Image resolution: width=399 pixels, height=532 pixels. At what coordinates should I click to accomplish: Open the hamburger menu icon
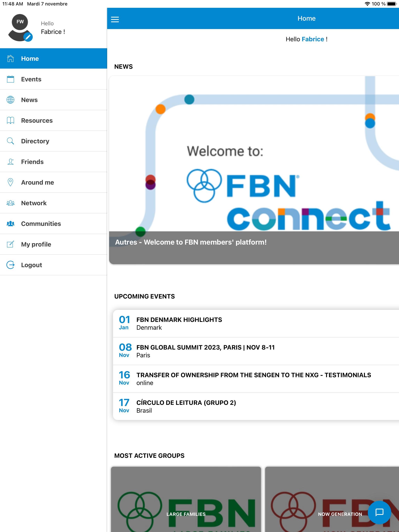click(x=115, y=19)
